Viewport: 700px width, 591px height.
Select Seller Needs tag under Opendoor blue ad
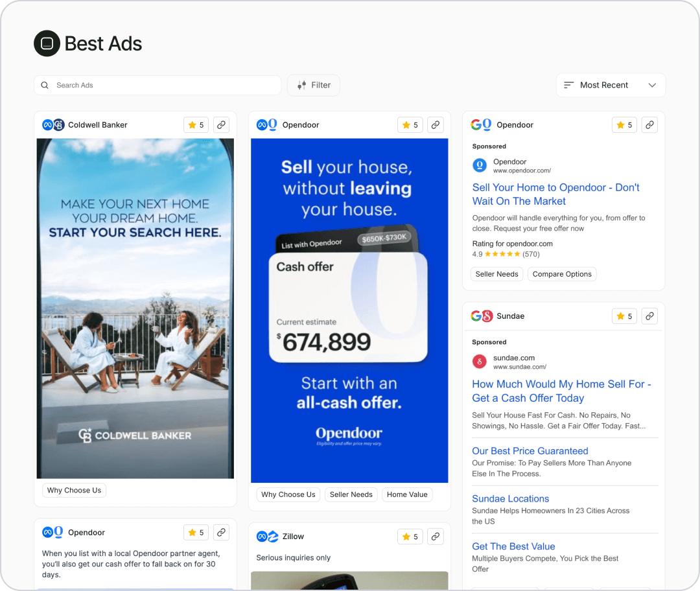pyautogui.click(x=351, y=494)
